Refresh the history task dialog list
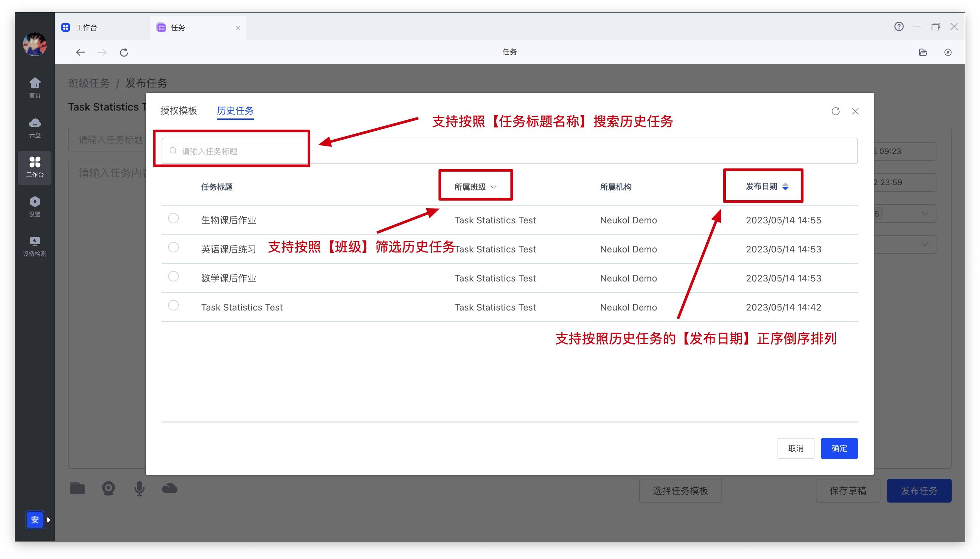The height and width of the screenshot is (559, 980). point(835,111)
